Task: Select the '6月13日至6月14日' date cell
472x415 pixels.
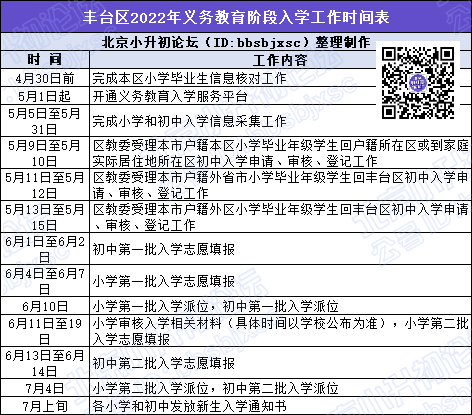Action: (45, 363)
